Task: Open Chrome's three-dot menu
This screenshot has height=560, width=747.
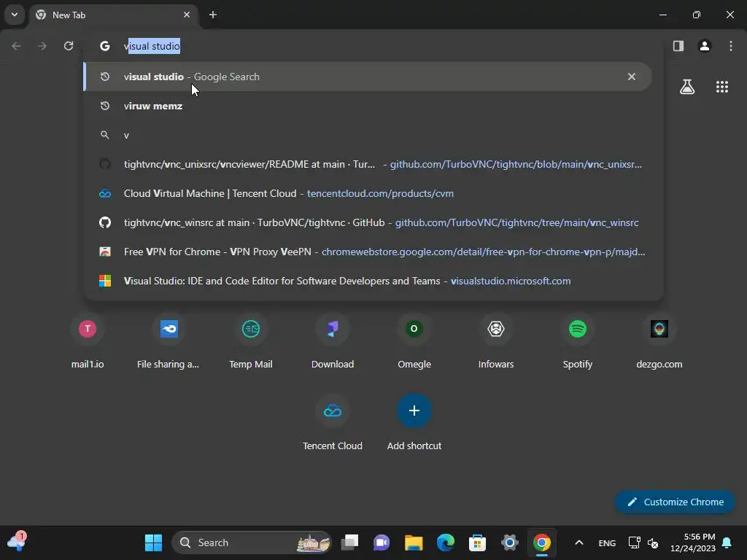Action: click(x=731, y=46)
